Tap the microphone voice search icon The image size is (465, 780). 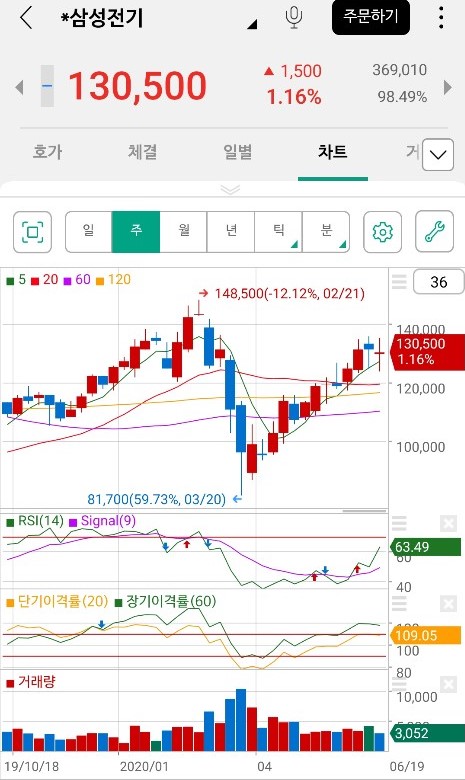pos(294,18)
